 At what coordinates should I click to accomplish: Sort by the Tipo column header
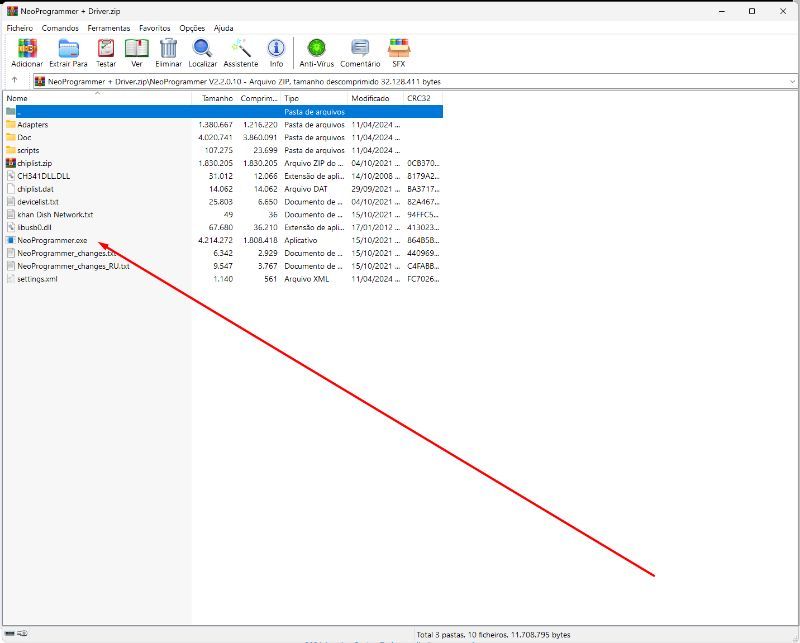click(314, 98)
